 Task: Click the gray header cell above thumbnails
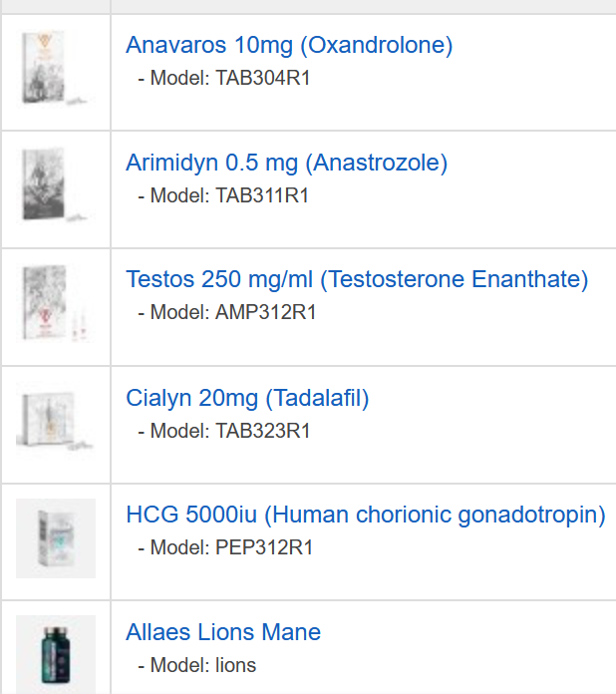point(55,6)
